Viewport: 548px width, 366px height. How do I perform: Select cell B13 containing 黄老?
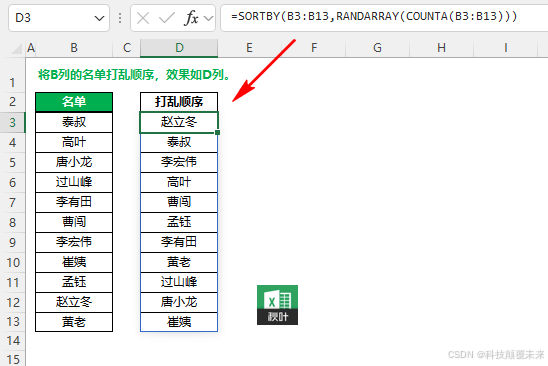click(74, 322)
